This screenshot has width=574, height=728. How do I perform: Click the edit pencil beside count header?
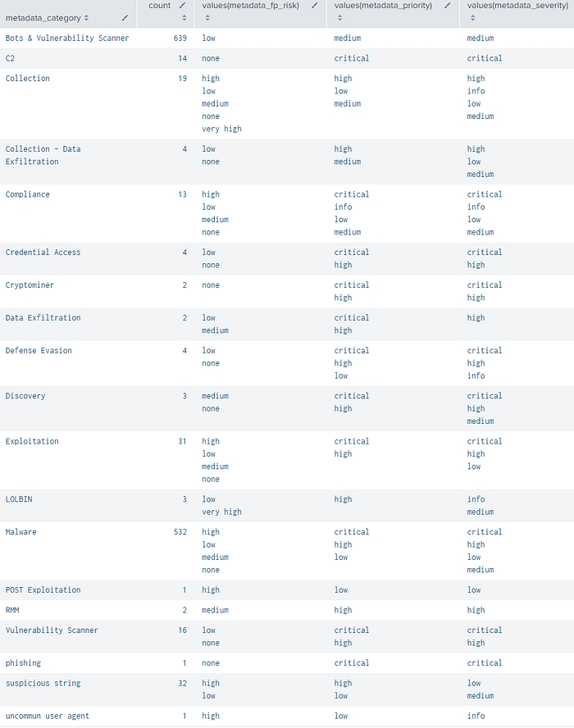pyautogui.click(x=182, y=5)
